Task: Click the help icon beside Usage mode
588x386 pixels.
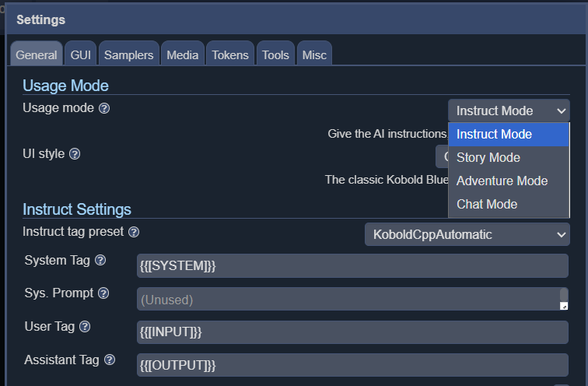Action: [104, 108]
